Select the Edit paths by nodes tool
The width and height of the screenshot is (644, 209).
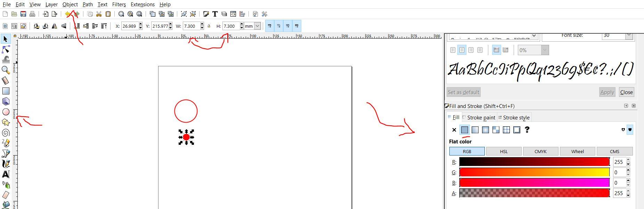6,49
